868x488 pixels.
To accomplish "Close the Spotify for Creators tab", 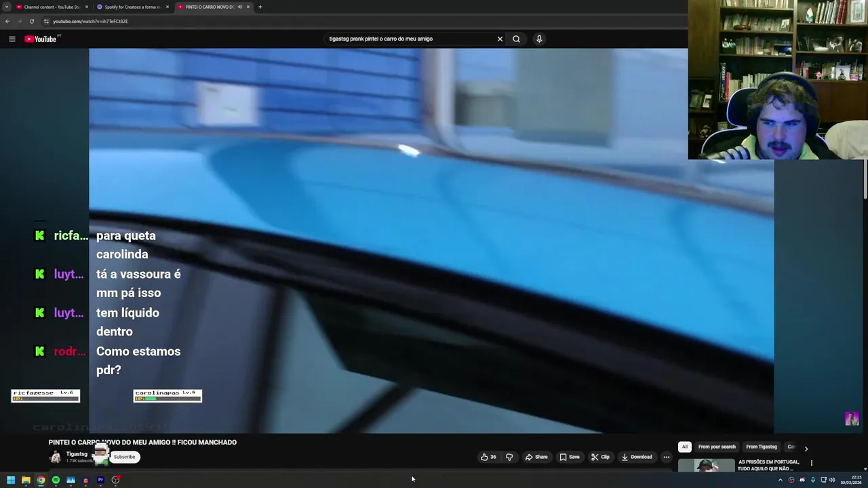I will click(167, 7).
